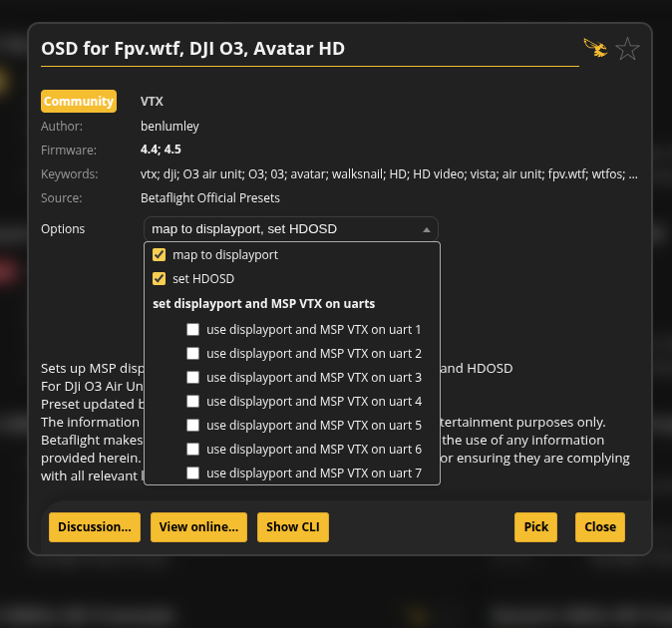Enable displayport and MSP VTX on uart 1
Image resolution: width=672 pixels, height=628 pixels.
pyautogui.click(x=193, y=330)
